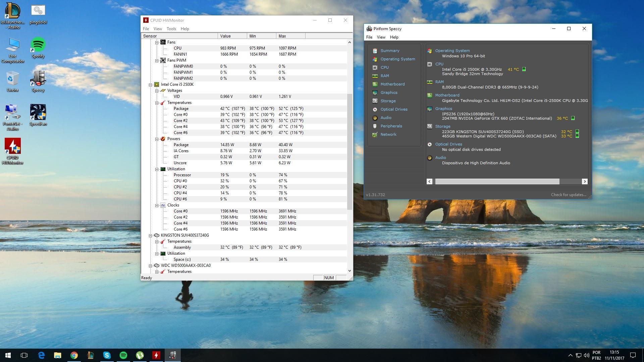Show hidden tray icons chevron
The width and height of the screenshot is (644, 362).
pos(570,355)
